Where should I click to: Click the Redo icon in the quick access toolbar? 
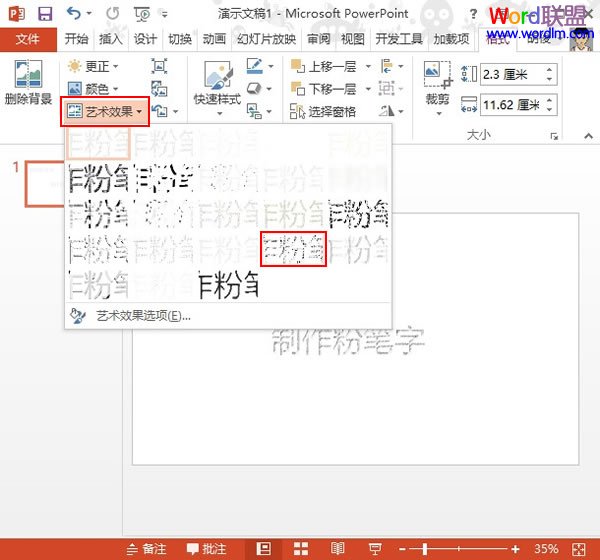112,14
